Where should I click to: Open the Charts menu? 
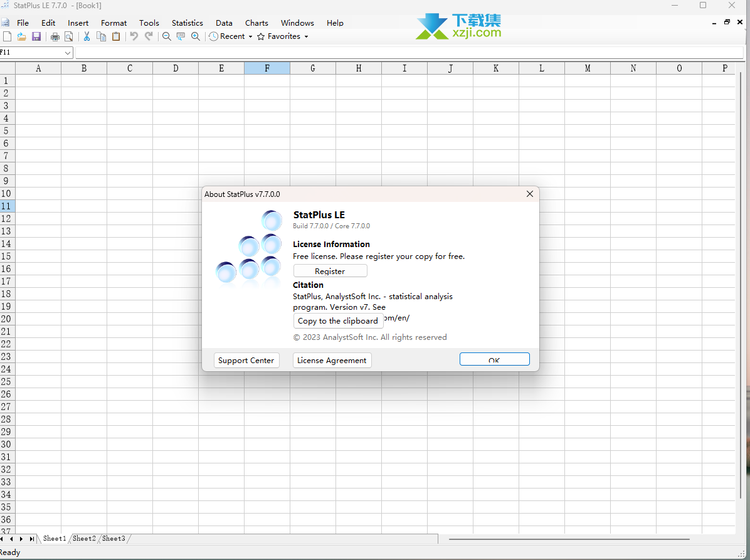pyautogui.click(x=257, y=23)
